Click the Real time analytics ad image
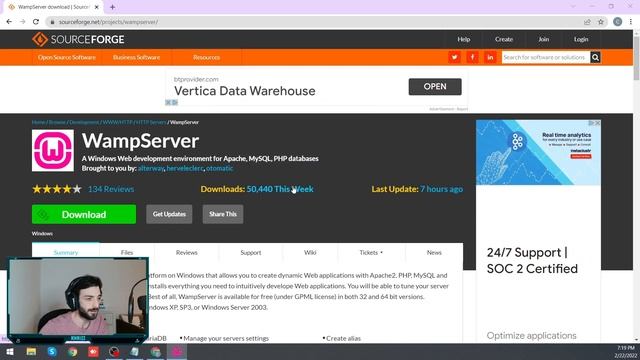This screenshot has width=640, height=360. pos(538,152)
